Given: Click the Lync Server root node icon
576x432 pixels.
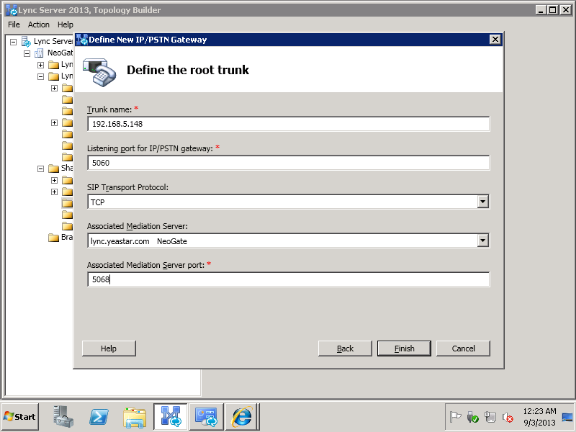Looking at the screenshot, I should (26, 41).
